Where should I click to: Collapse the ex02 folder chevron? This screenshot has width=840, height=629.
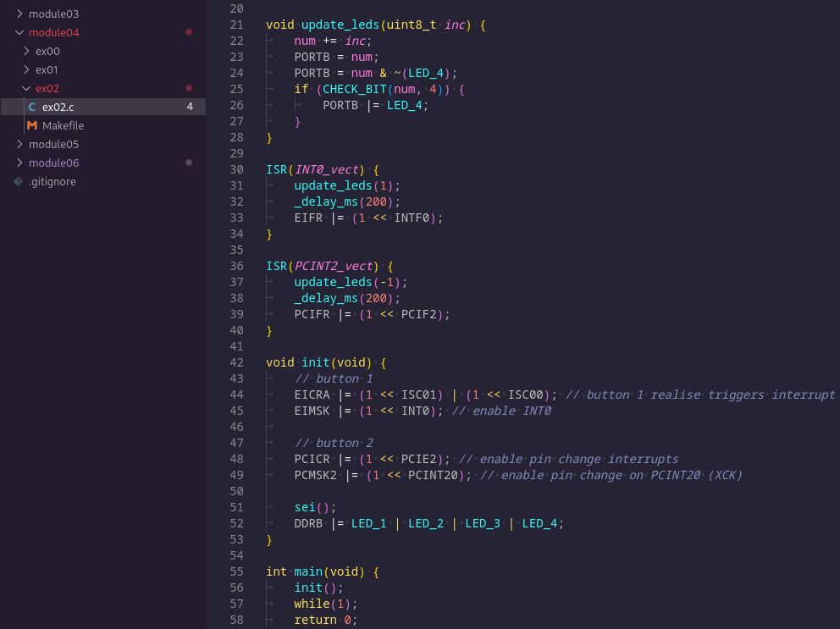pos(27,88)
